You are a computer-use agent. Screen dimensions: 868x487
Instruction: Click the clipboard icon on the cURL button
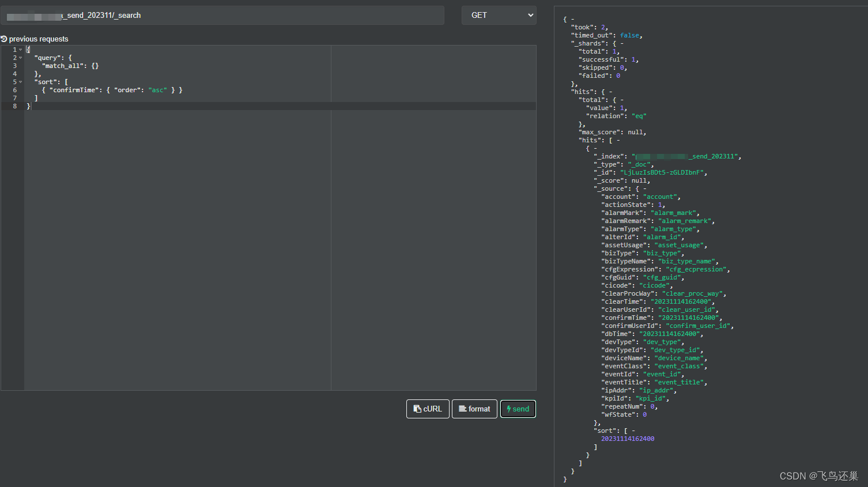(x=416, y=409)
